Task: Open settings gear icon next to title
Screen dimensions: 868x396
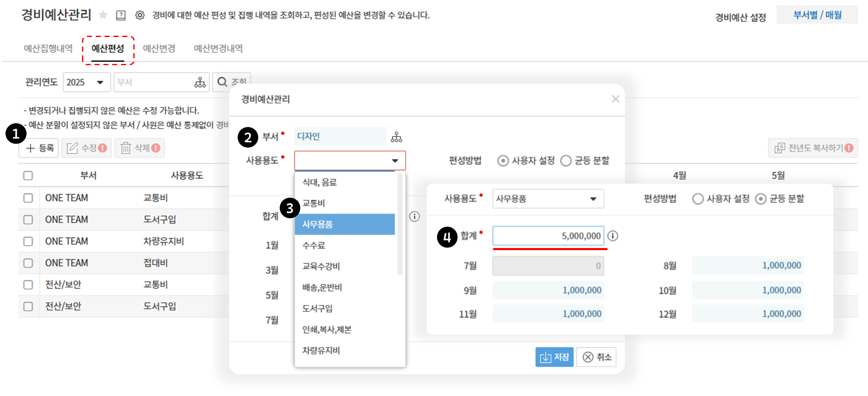Action: tap(140, 16)
